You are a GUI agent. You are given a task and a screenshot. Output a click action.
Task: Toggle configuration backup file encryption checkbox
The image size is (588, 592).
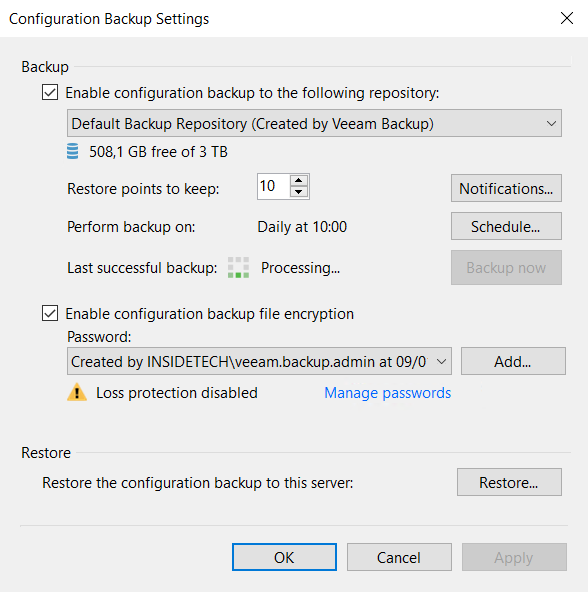50,313
